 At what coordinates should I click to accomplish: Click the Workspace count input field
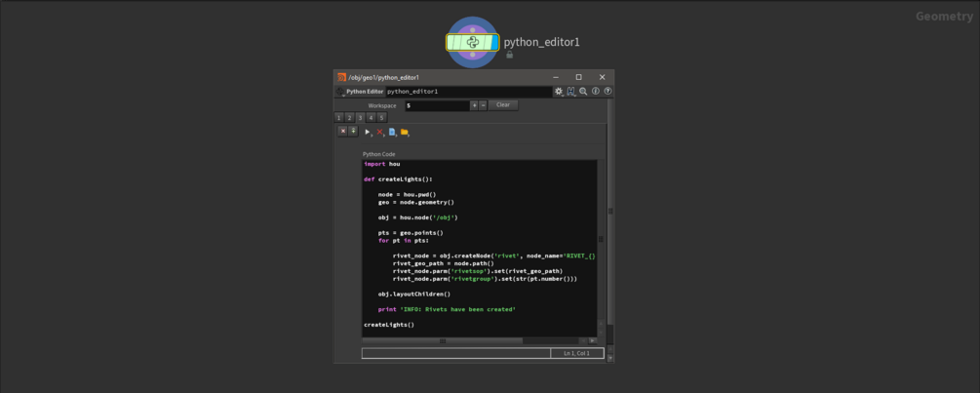click(x=437, y=105)
